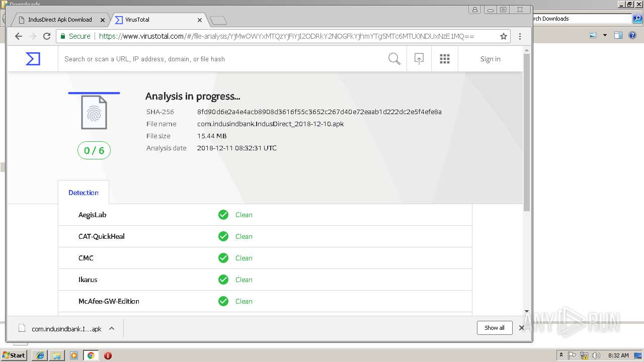Click the 0 / 6 detection score badge
644x362 pixels.
coord(94,150)
